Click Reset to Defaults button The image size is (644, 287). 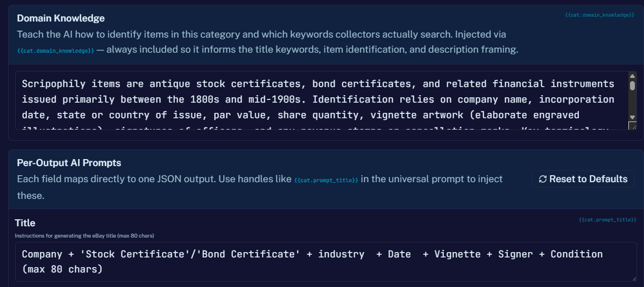583,179
